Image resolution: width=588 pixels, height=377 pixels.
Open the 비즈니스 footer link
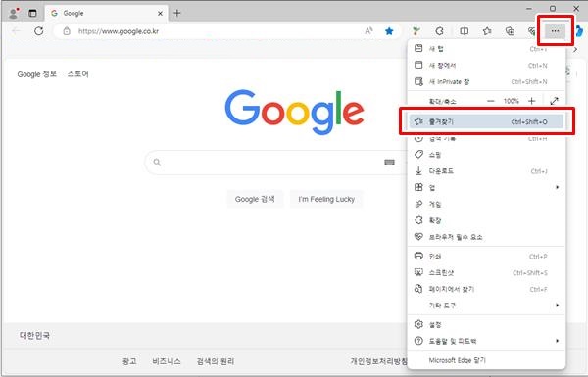click(167, 361)
